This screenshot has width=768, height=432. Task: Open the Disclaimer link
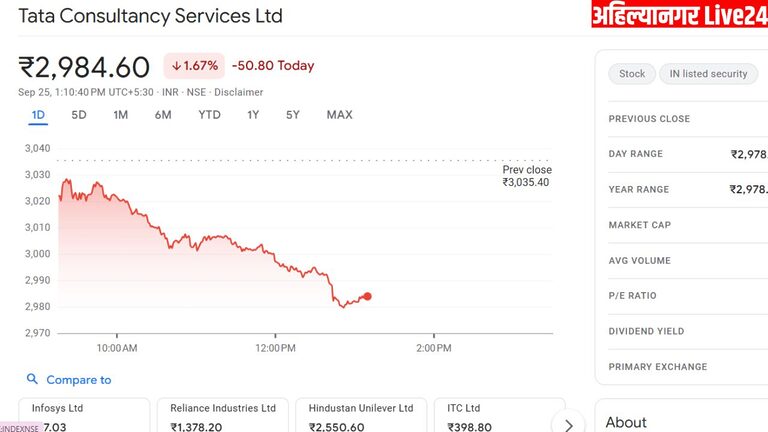coord(239,92)
